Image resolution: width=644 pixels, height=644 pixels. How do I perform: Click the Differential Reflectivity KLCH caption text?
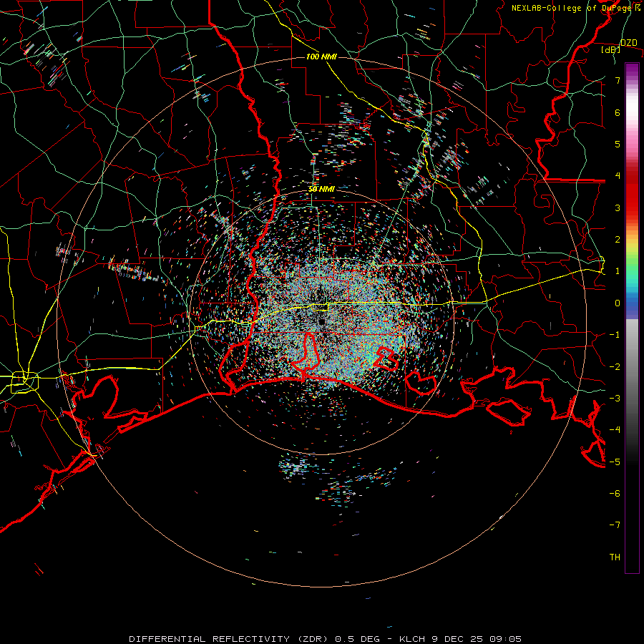[326, 639]
